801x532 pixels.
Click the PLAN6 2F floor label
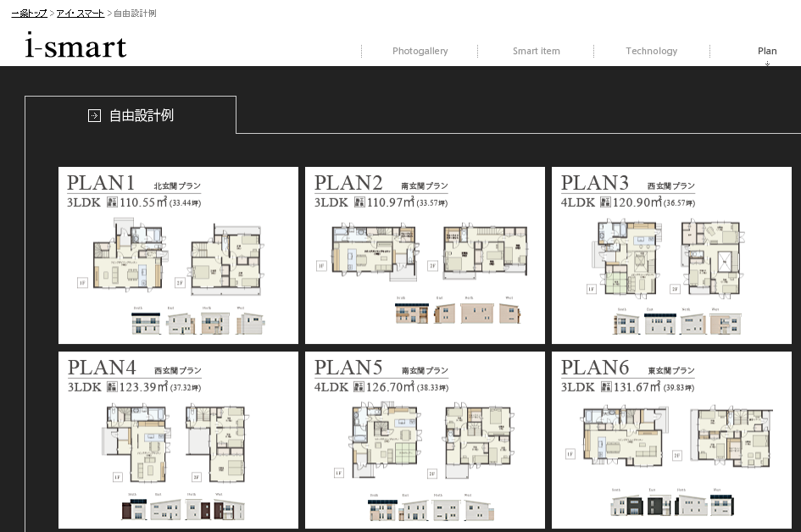(x=677, y=456)
